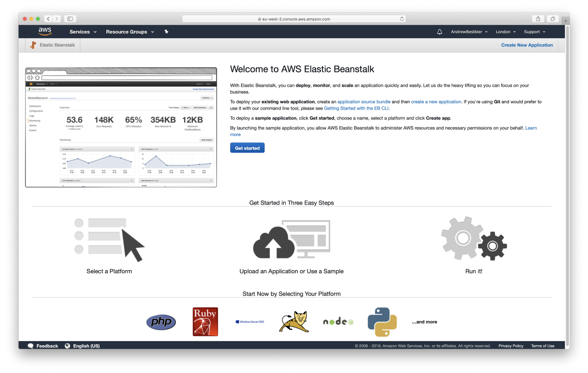Image resolution: width=588 pixels, height=373 pixels.
Task: Open the Feedback panel in the footer
Action: click(x=47, y=346)
